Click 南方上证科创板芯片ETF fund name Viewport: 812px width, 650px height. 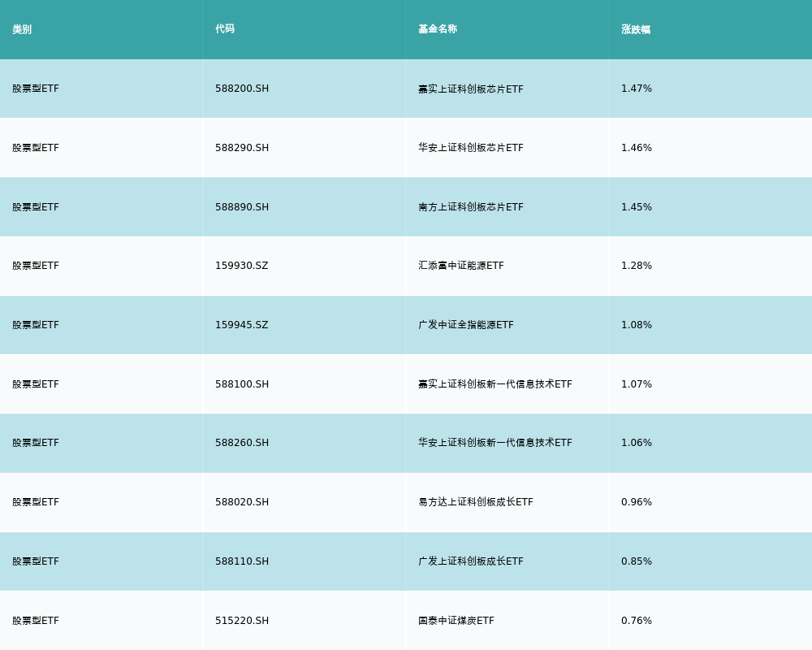click(x=471, y=207)
